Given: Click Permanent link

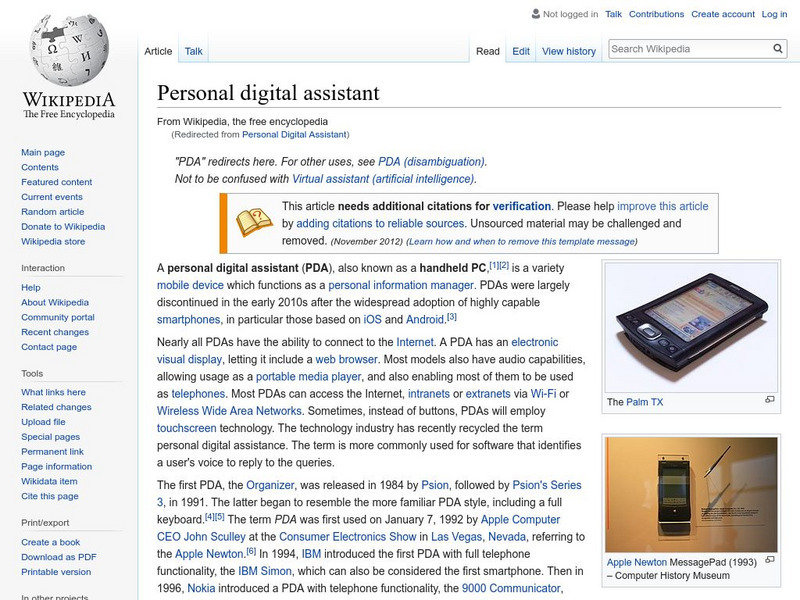Looking at the screenshot, I should point(52,451).
